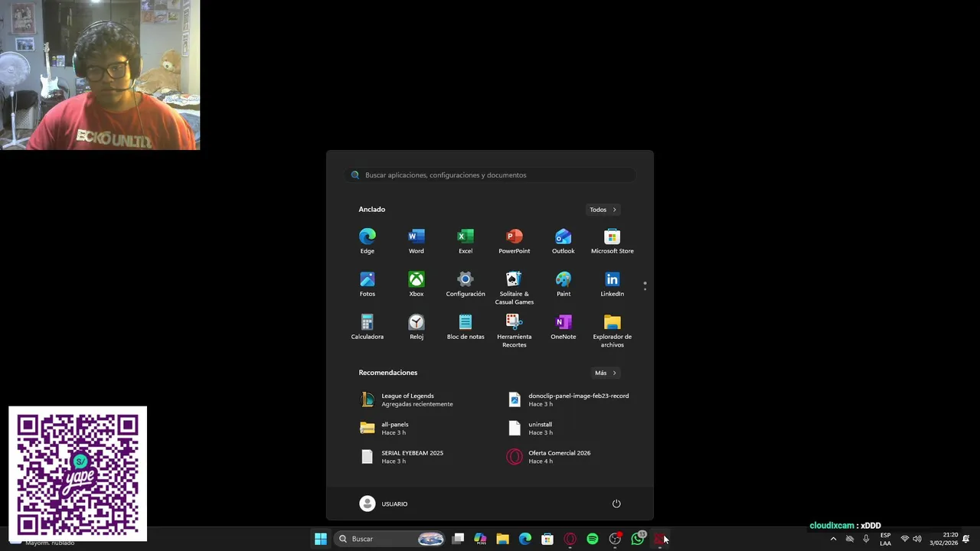Open the Excel pinned app
980x551 pixels.
465,241
